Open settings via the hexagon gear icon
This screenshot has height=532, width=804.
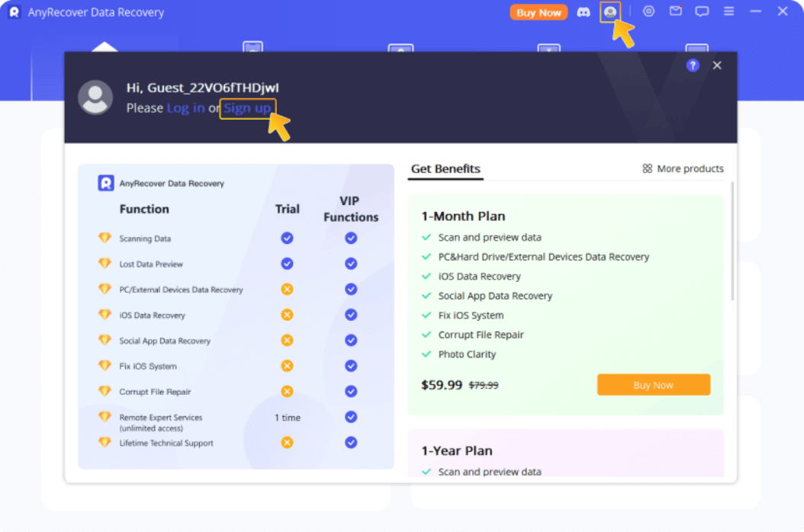(649, 11)
